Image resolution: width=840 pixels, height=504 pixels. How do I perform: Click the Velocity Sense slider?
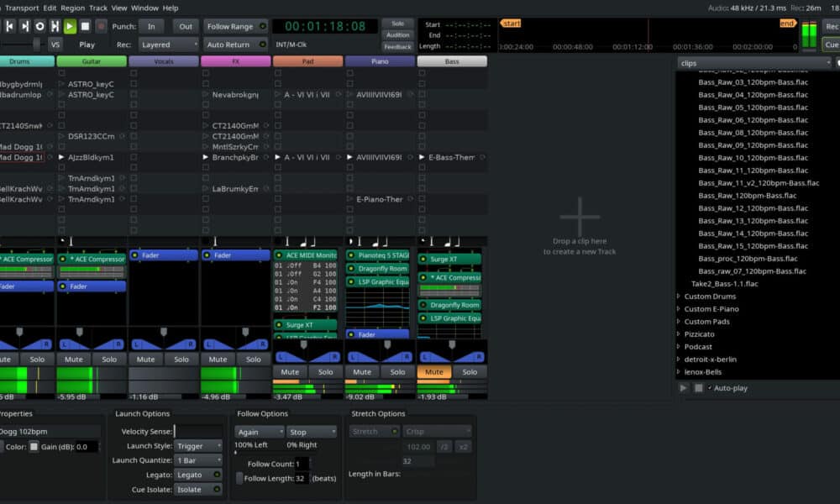pos(198,432)
